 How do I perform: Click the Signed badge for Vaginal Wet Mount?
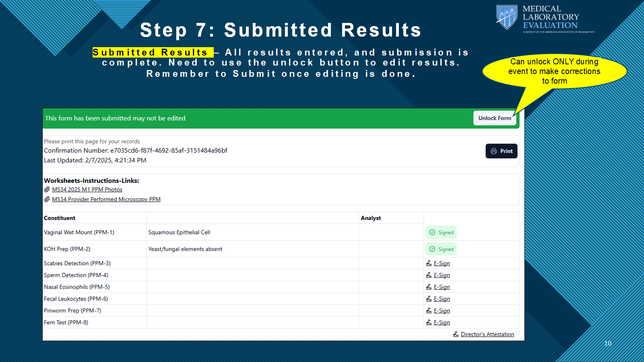click(441, 232)
